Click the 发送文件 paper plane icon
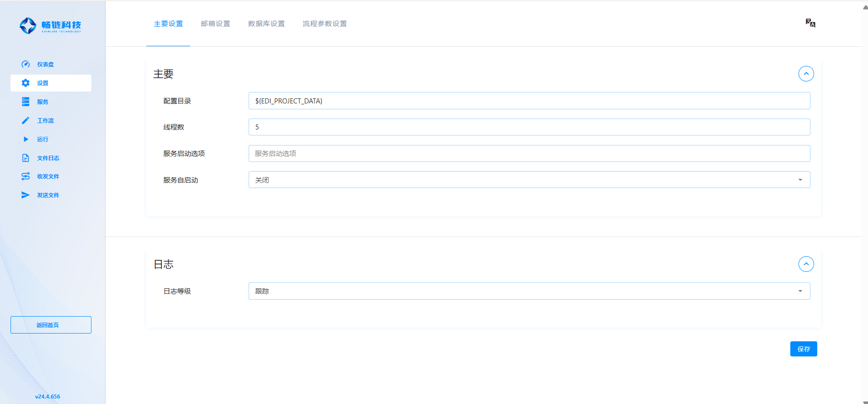This screenshot has height=404, width=868. tap(26, 195)
